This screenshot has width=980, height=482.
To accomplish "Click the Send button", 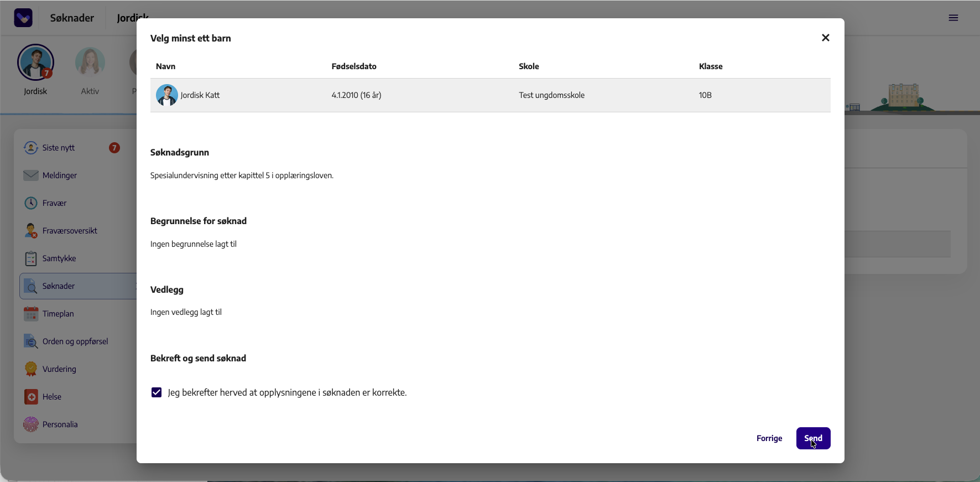I will (813, 438).
